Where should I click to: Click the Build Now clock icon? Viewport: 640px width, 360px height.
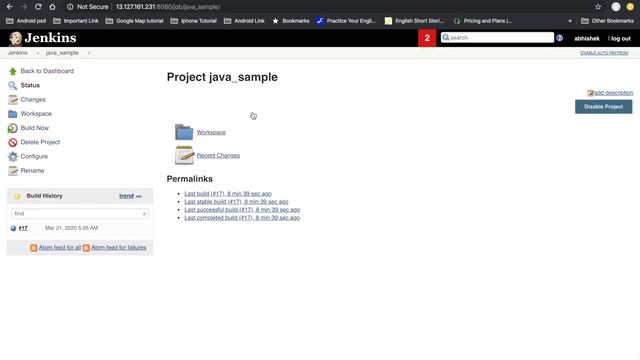[x=13, y=128]
